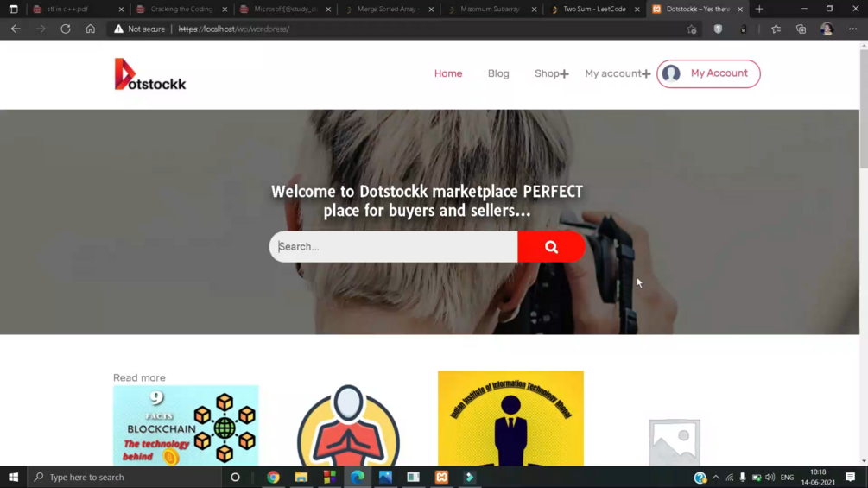Click the outlined My Account button
Screen dimensions: 868x488
point(708,73)
